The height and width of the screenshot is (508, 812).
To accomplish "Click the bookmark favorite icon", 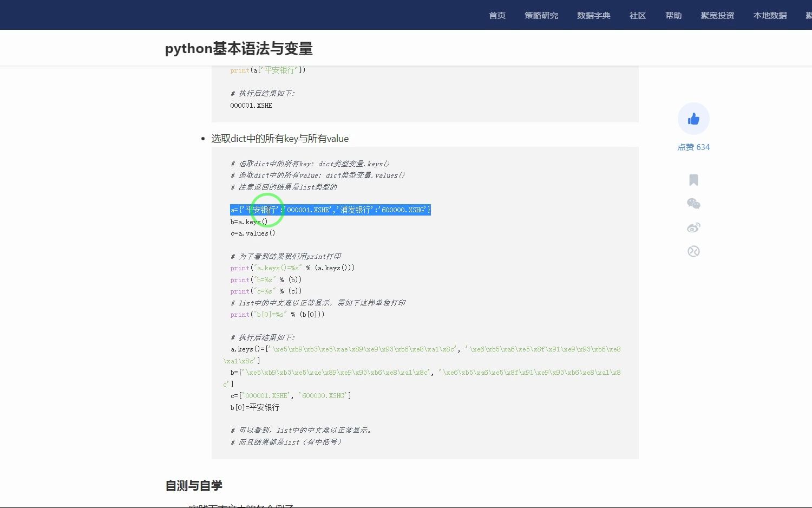I will pyautogui.click(x=693, y=180).
